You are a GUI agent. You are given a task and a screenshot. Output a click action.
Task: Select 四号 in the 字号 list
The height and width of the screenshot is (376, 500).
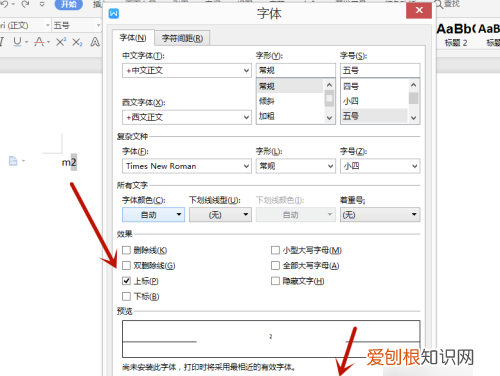click(374, 86)
